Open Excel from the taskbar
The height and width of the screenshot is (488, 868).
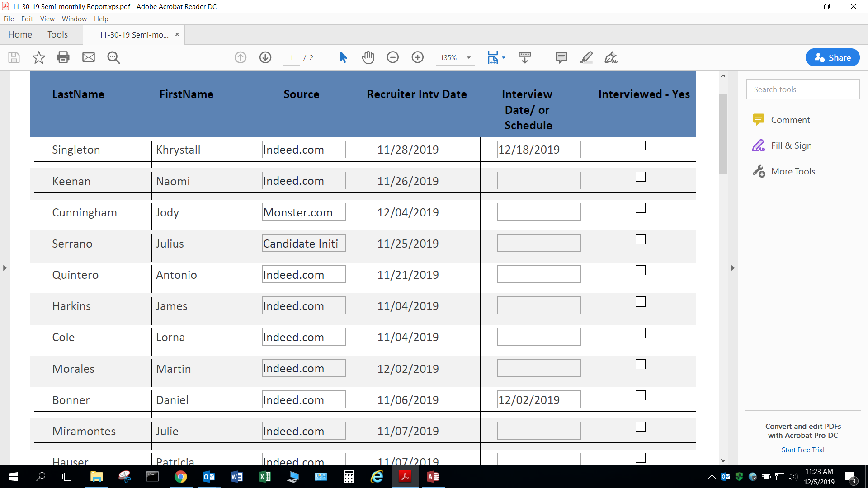pos(265,477)
